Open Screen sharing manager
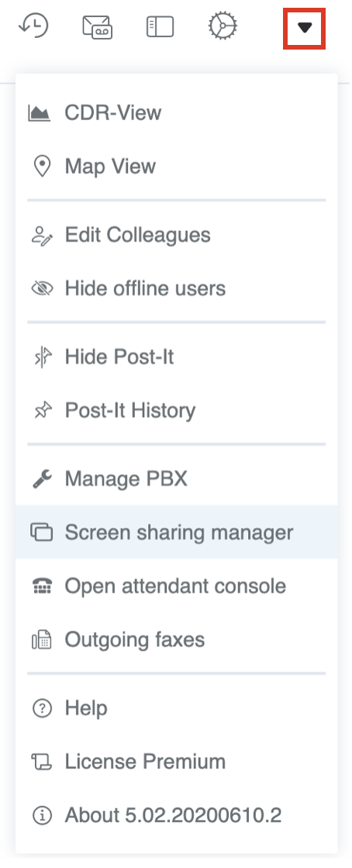The height and width of the screenshot is (868, 352). coord(177,532)
